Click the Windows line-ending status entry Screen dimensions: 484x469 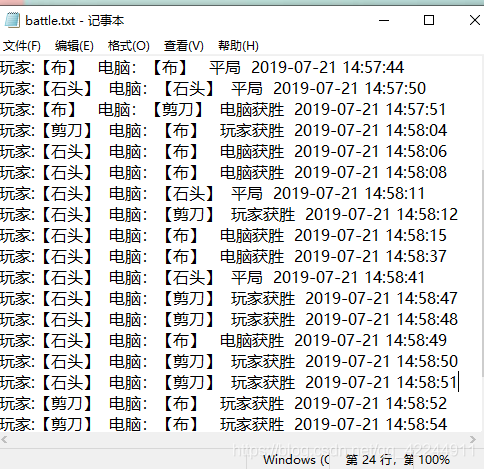(296, 460)
